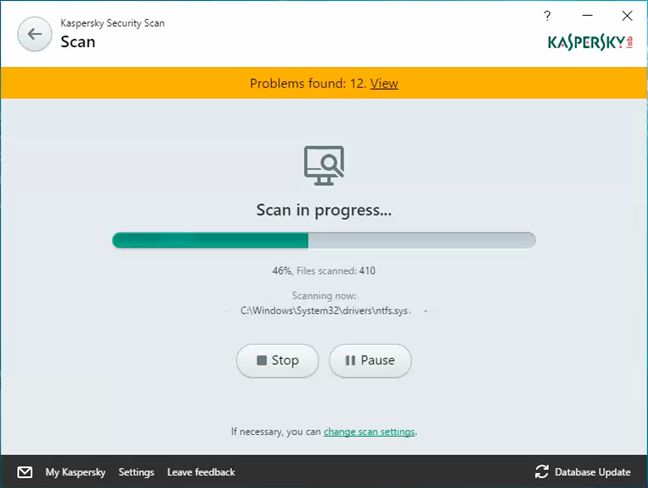Pause the running scan
Viewport: 648px width, 488px height.
(x=370, y=361)
